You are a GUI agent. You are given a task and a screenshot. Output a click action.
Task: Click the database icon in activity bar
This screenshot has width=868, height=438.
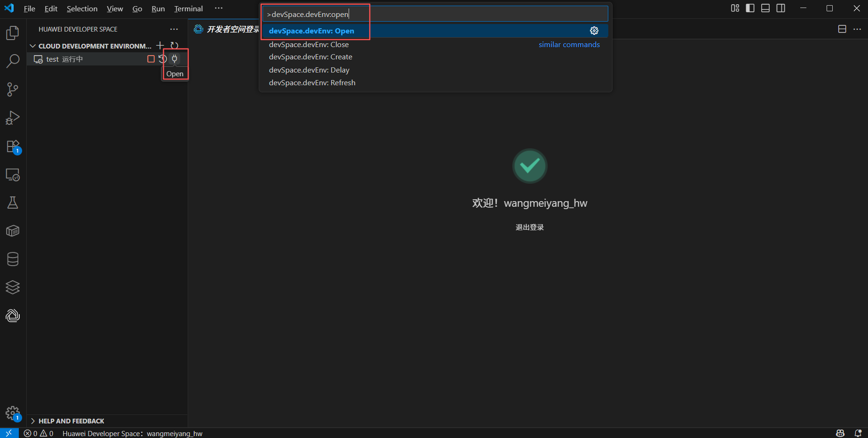click(x=13, y=259)
